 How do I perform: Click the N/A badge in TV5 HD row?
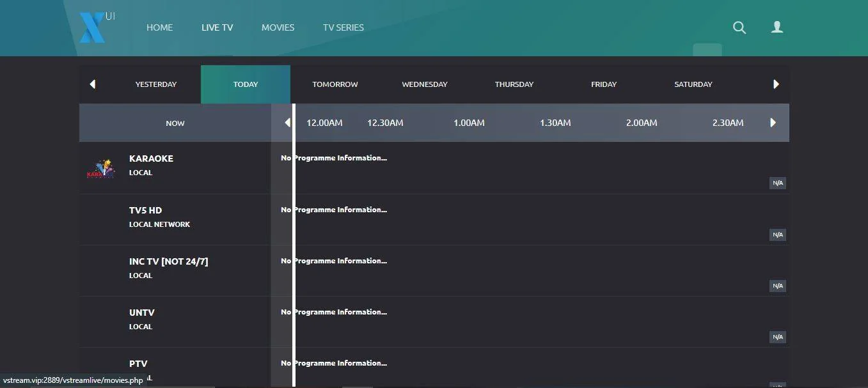click(x=778, y=235)
